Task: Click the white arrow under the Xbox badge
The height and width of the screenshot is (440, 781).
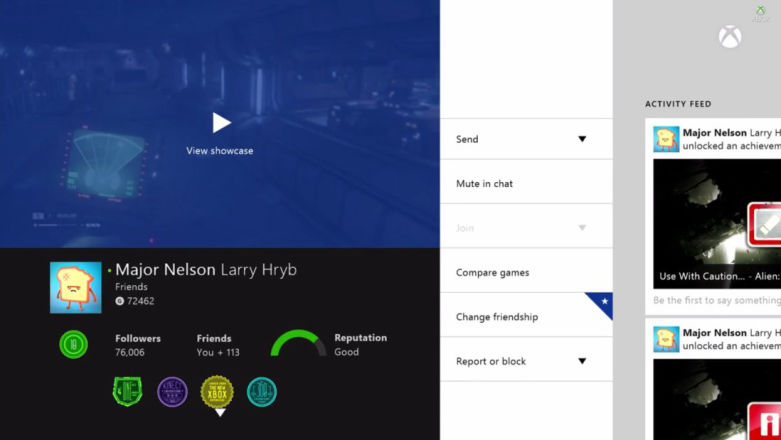Action: coord(220,413)
